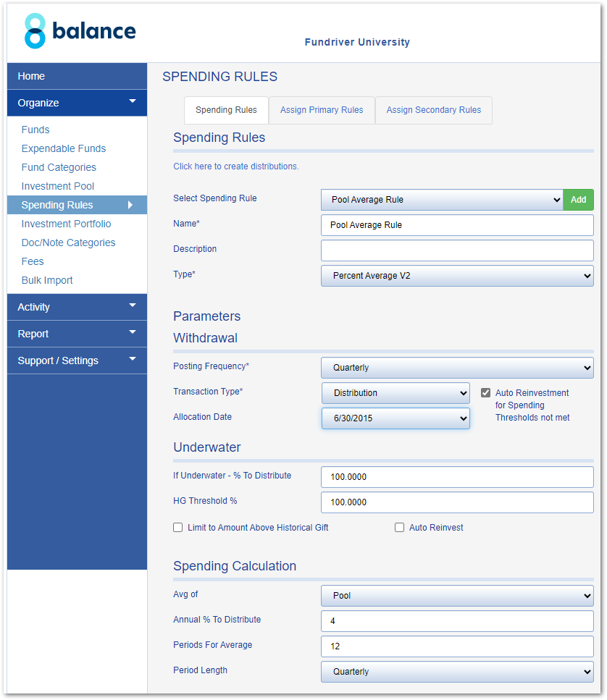The height and width of the screenshot is (700, 607).
Task: Open Investment Portfolio page
Action: click(66, 224)
